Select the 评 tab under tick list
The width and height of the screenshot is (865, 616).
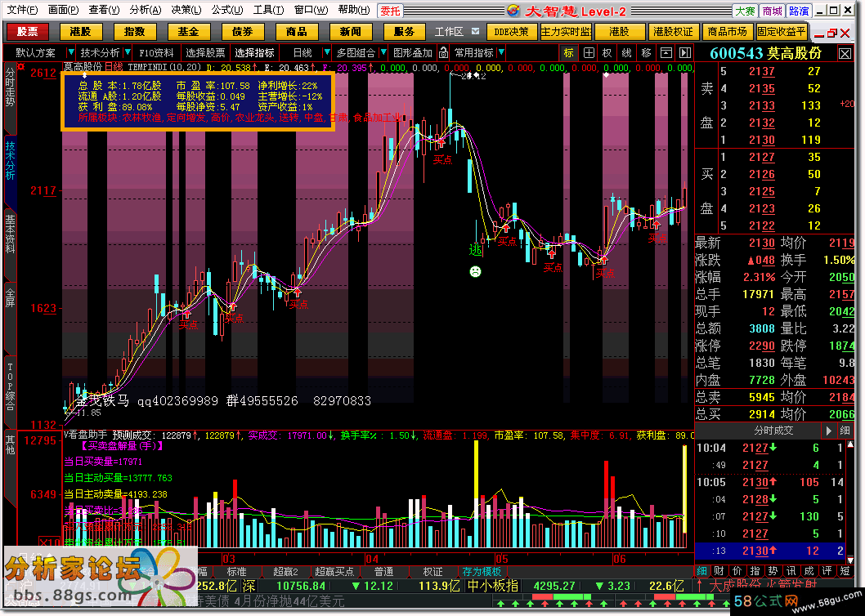827,571
